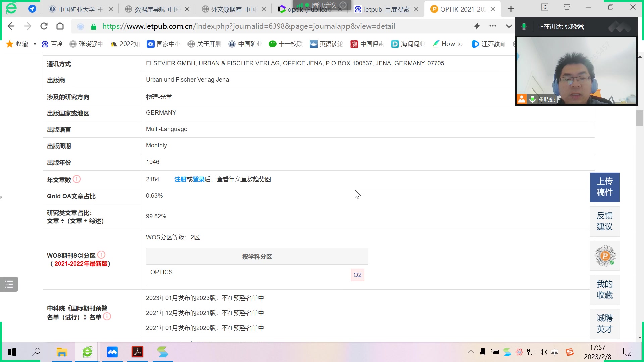
Task: Open the table of contents list icon
Action: point(9,284)
